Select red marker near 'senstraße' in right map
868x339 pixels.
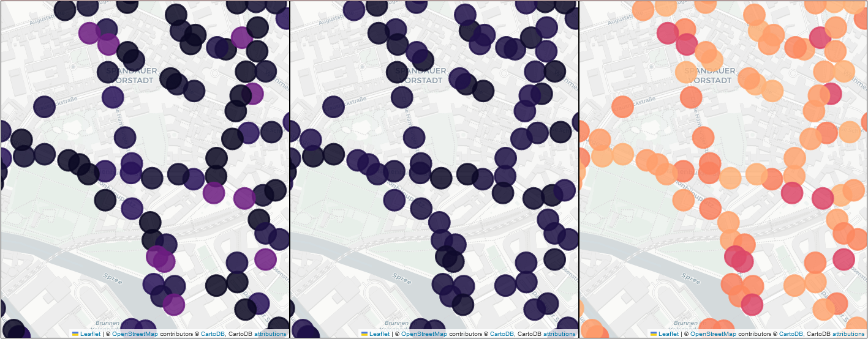(843, 259)
